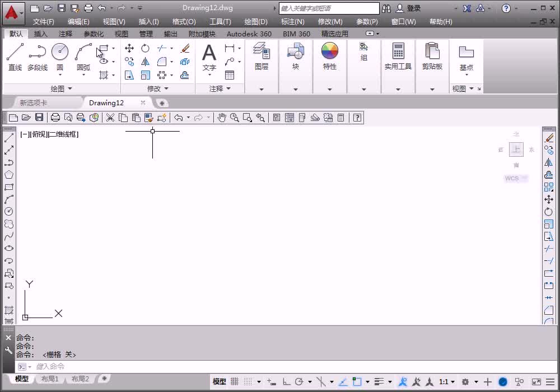Screen dimensions: 560x392
Task: Select the Spline tool in left toolbar
Action: (x=9, y=236)
